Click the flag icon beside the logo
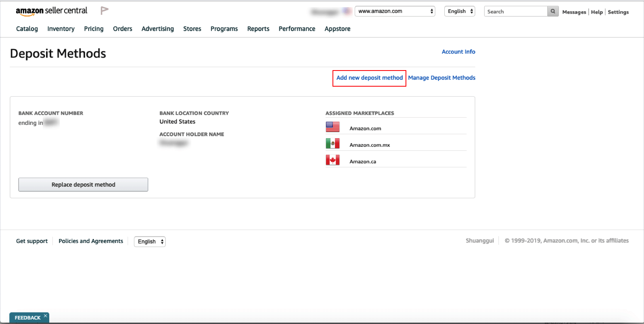The image size is (644, 324). (105, 10)
